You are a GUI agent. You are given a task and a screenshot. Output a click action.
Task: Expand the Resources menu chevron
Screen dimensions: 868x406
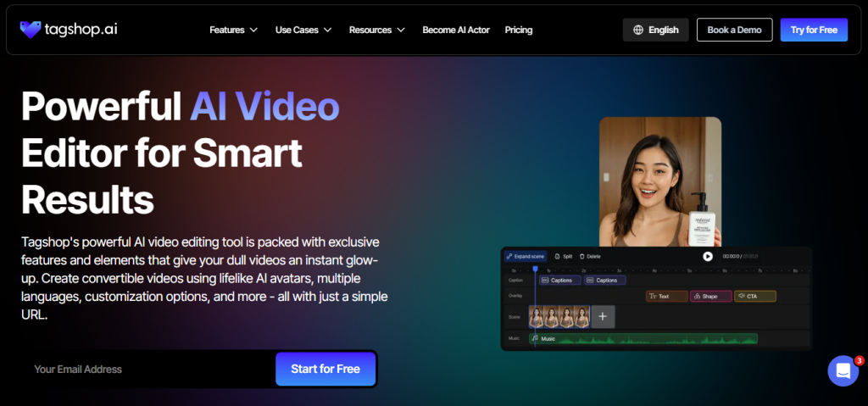(x=401, y=31)
